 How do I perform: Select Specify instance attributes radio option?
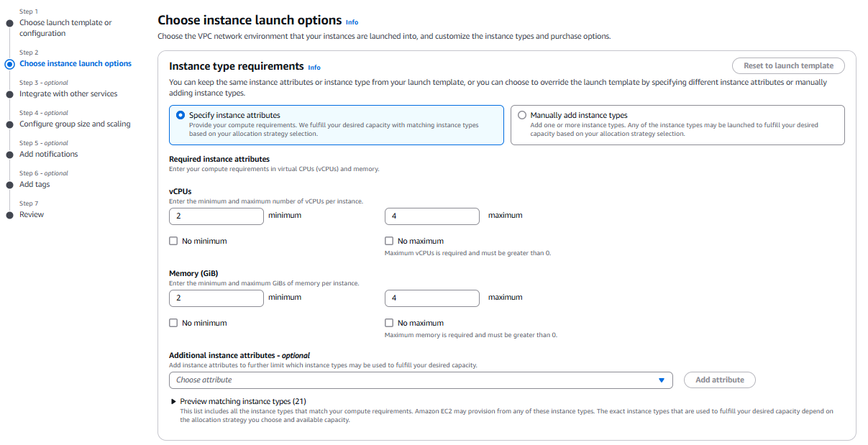(x=181, y=115)
